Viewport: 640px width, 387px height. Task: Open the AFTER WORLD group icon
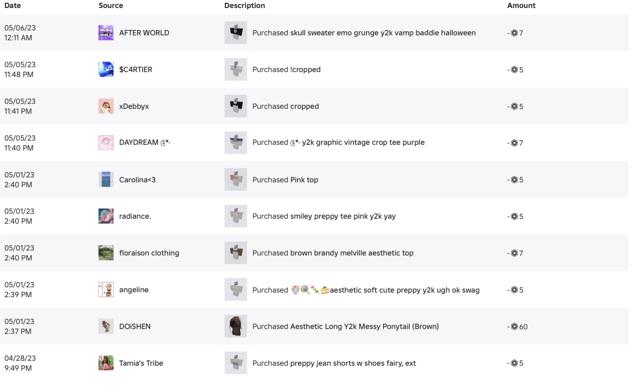point(106,33)
